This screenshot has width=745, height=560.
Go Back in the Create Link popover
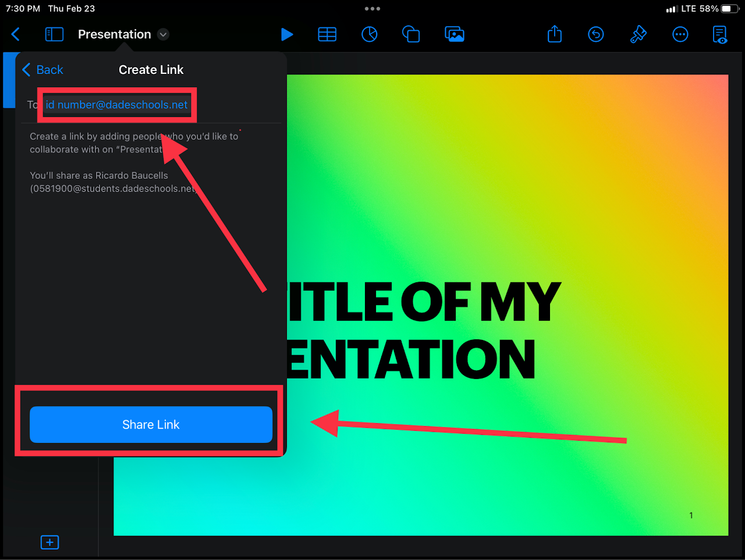[x=42, y=70]
